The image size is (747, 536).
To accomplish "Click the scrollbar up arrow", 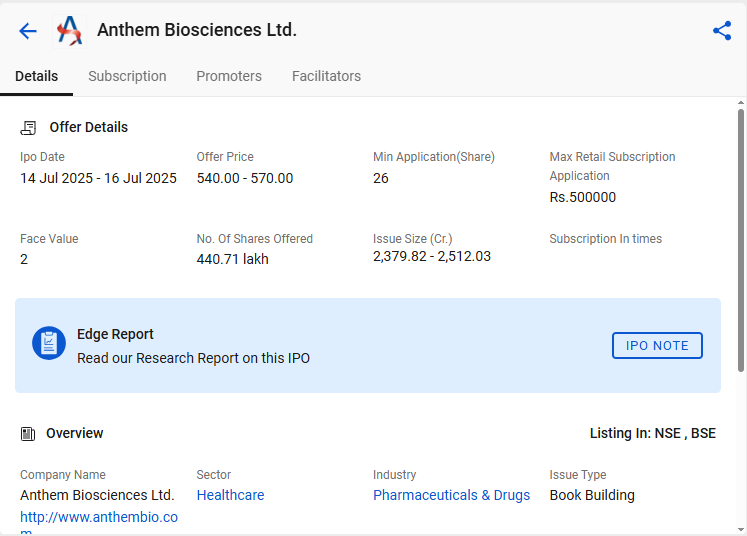I will pos(741,102).
